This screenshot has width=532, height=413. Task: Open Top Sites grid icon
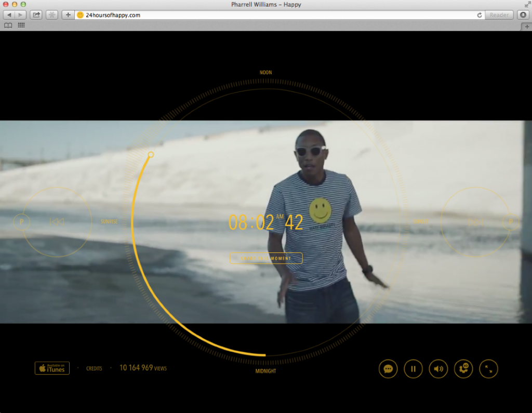click(21, 25)
